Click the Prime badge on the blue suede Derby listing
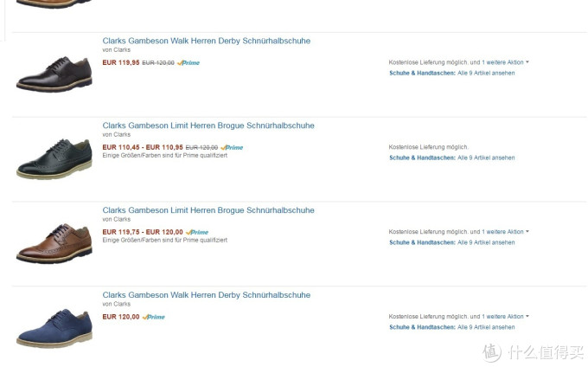Image resolution: width=588 pixels, height=367 pixels. pos(155,317)
